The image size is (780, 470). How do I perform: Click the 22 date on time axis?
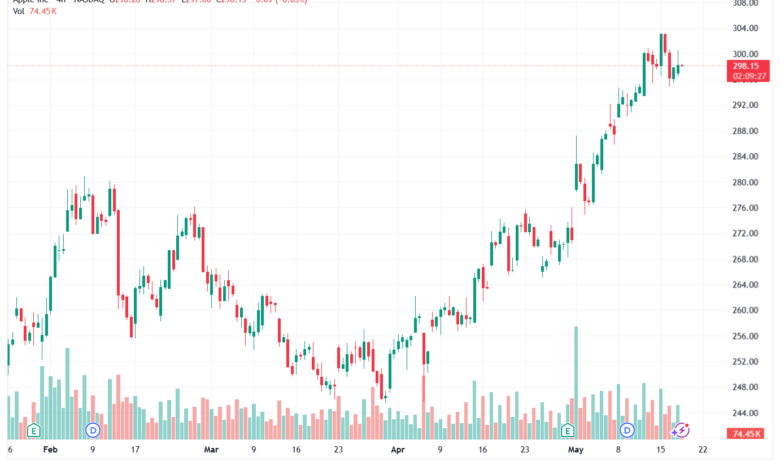point(703,450)
